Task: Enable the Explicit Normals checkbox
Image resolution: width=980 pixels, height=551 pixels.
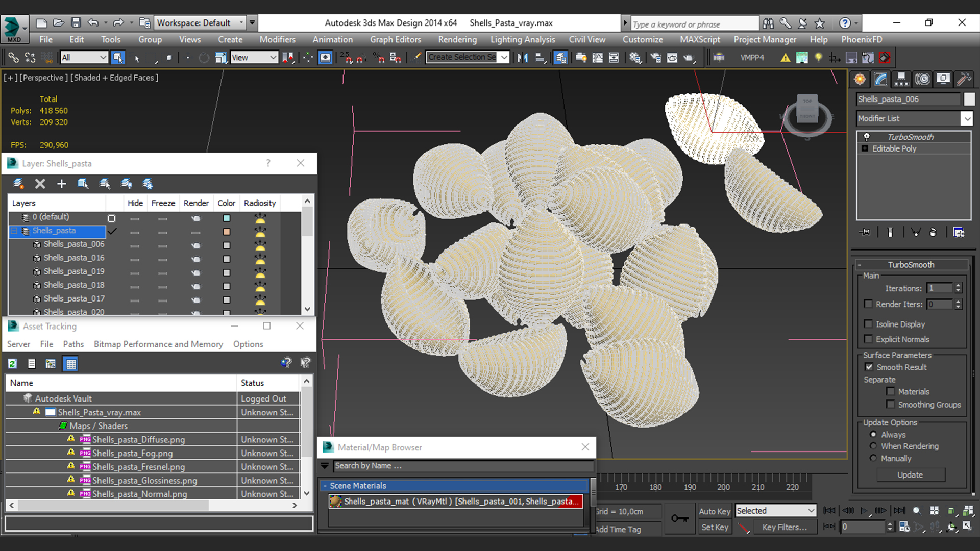Action: pos(868,339)
